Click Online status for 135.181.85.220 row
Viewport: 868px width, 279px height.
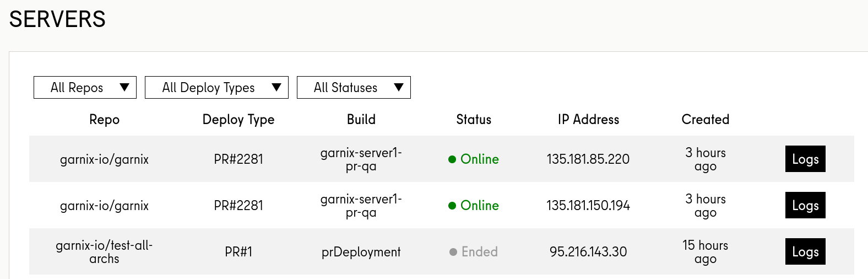coord(474,159)
